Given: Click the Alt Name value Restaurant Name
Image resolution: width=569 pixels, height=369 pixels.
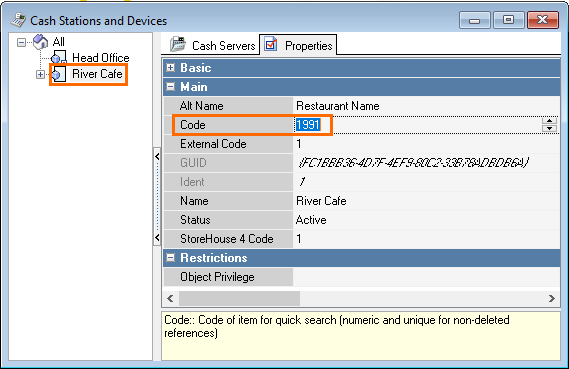Looking at the screenshot, I should (337, 106).
